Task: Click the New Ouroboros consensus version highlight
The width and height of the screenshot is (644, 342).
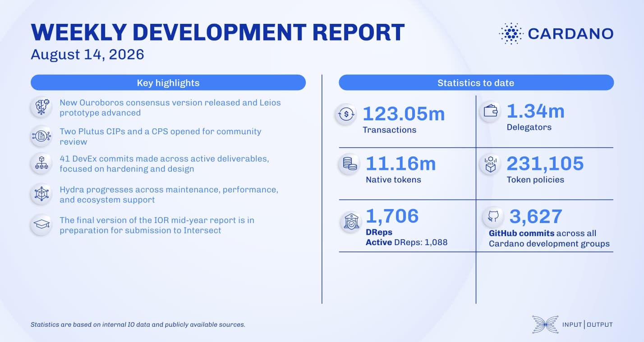Action: pyautogui.click(x=170, y=108)
